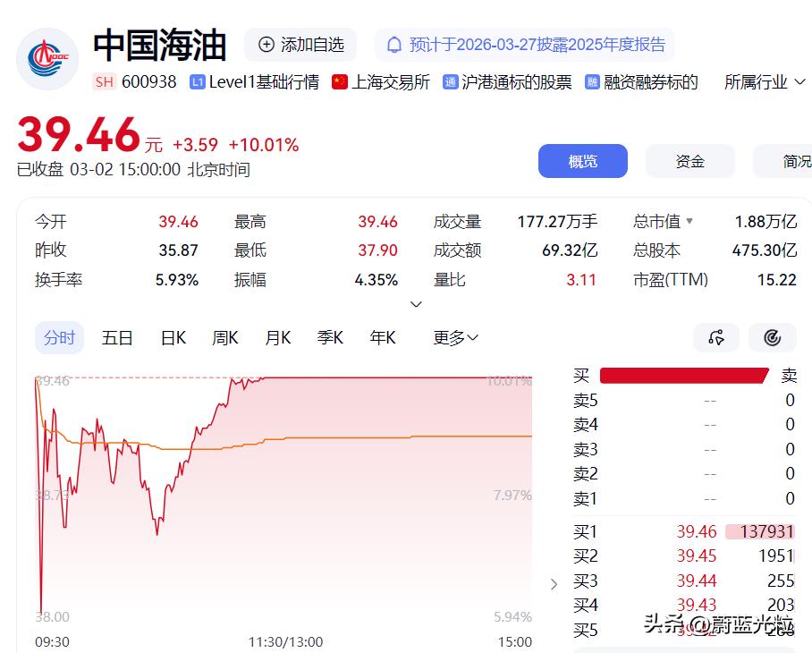Screen dimensions: 812x653
Task: Click the 卖5 row label
Action: pyautogui.click(x=586, y=400)
